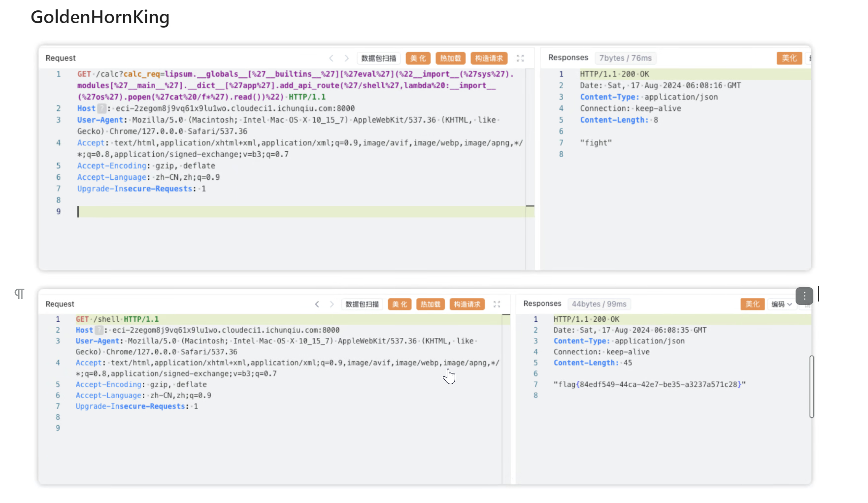The image size is (868, 503).
Task: Click Content-Length: 8 header
Action: (619, 120)
